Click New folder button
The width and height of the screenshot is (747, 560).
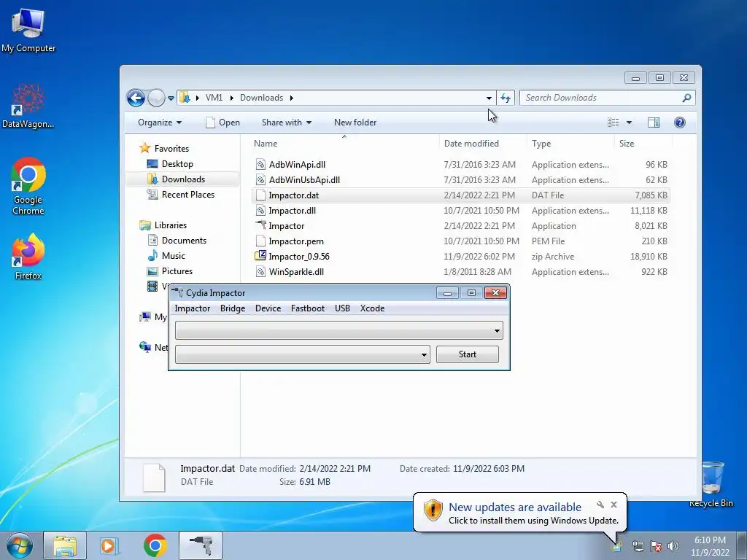355,122
